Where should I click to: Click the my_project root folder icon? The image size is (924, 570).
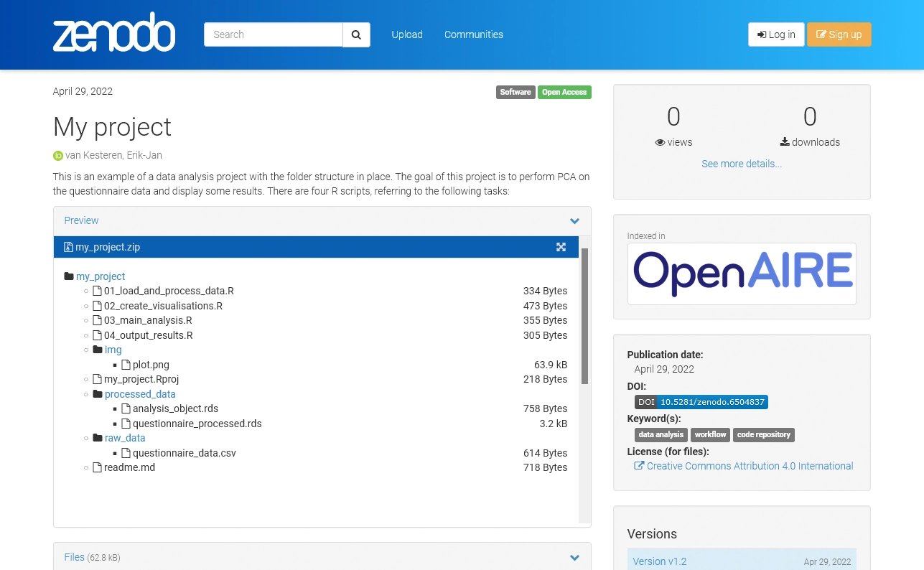(x=69, y=276)
